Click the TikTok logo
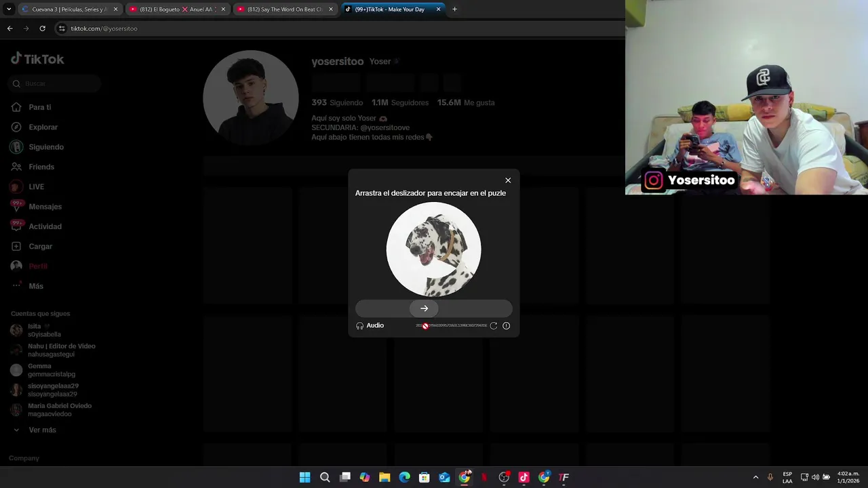The image size is (868, 488). point(37,59)
